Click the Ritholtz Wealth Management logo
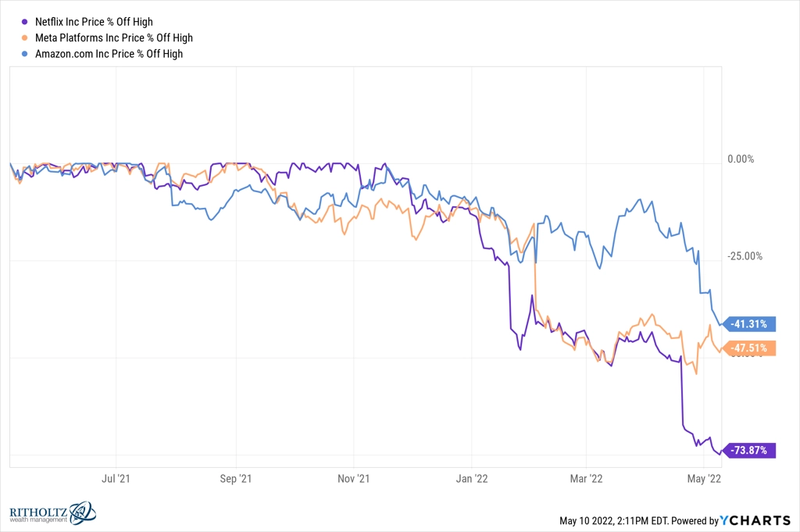This screenshot has width=800, height=532. click(x=52, y=512)
